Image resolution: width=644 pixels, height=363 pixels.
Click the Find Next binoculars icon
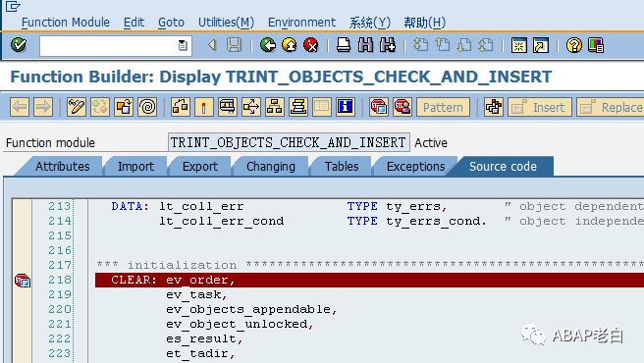point(388,45)
